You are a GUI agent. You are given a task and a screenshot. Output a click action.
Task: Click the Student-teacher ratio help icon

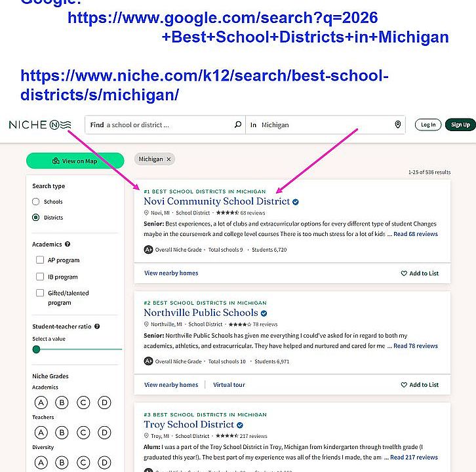[x=97, y=326]
